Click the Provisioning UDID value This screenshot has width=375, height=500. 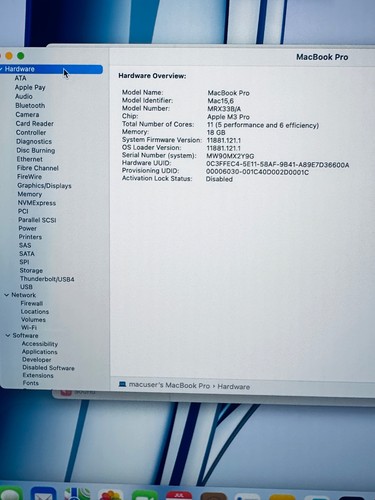[257, 172]
